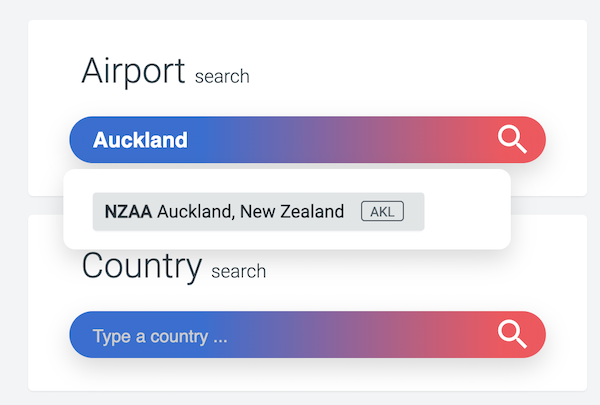Click the 'Country' heading text

pyautogui.click(x=141, y=266)
